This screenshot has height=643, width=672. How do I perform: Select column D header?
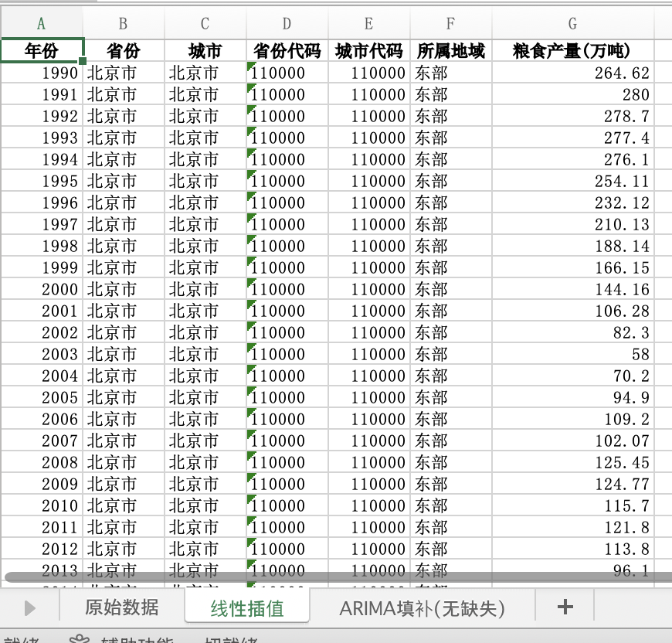coord(287,24)
